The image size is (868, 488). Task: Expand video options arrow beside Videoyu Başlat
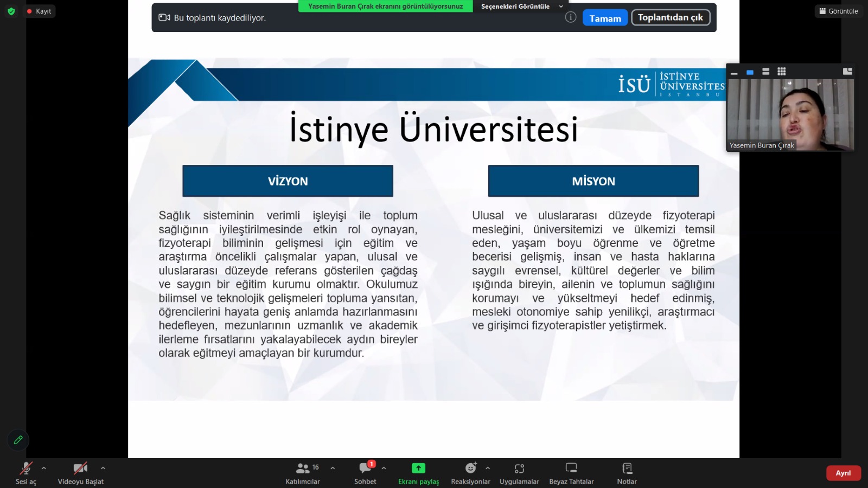(x=103, y=468)
